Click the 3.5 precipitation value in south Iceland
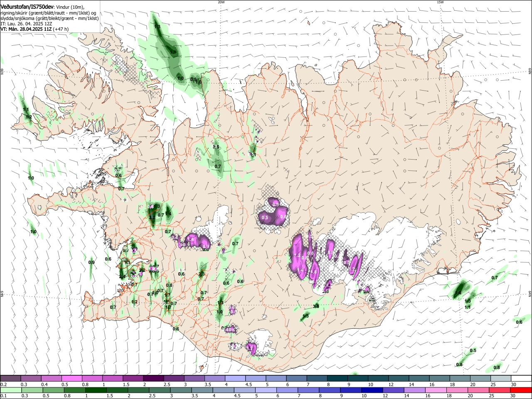This screenshot has width=532, height=399. click(x=316, y=306)
